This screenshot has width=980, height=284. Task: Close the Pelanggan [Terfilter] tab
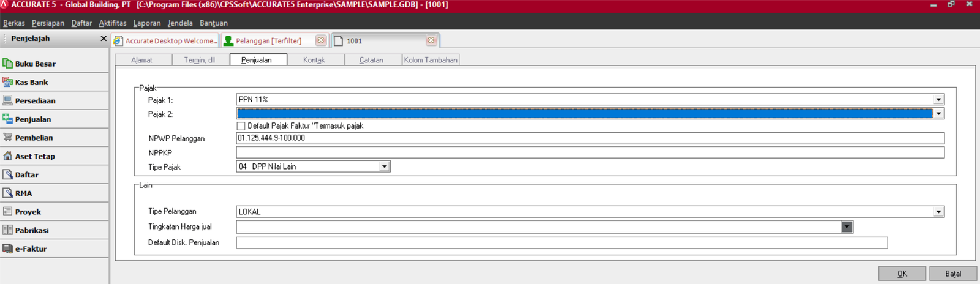point(320,40)
